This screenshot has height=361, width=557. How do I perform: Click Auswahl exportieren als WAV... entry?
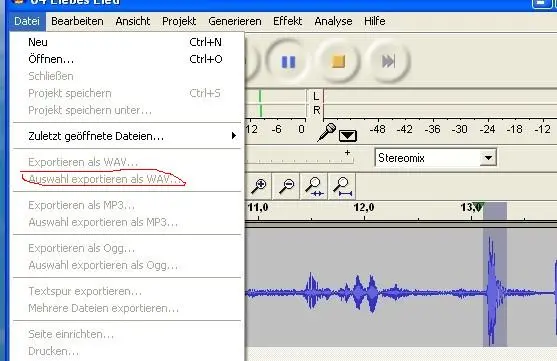click(x=127, y=179)
